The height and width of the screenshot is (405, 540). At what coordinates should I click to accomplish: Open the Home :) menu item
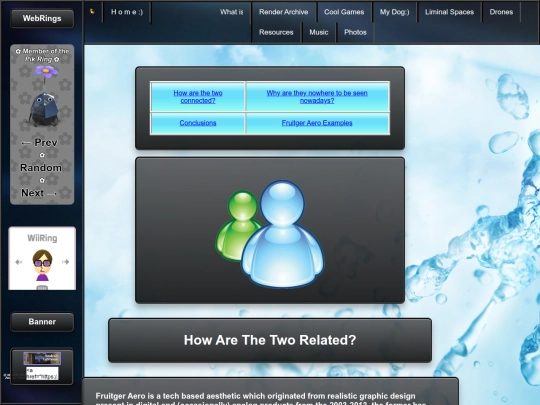point(127,12)
